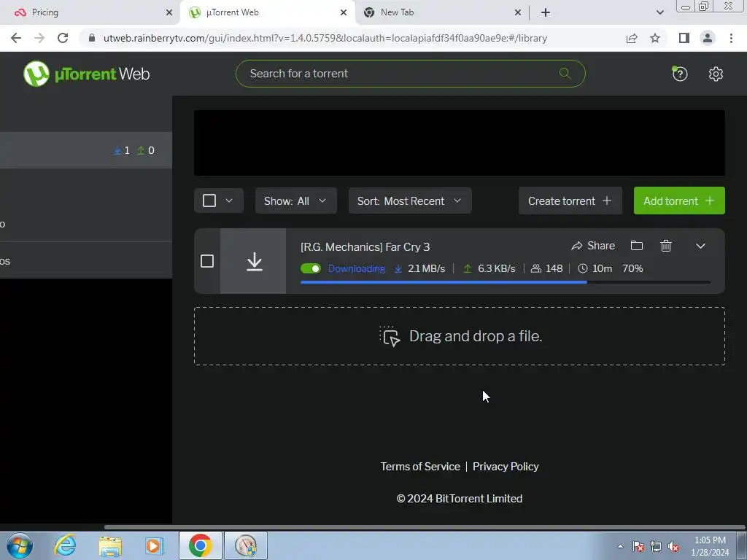Open File Explorer from taskbar

[x=110, y=545]
